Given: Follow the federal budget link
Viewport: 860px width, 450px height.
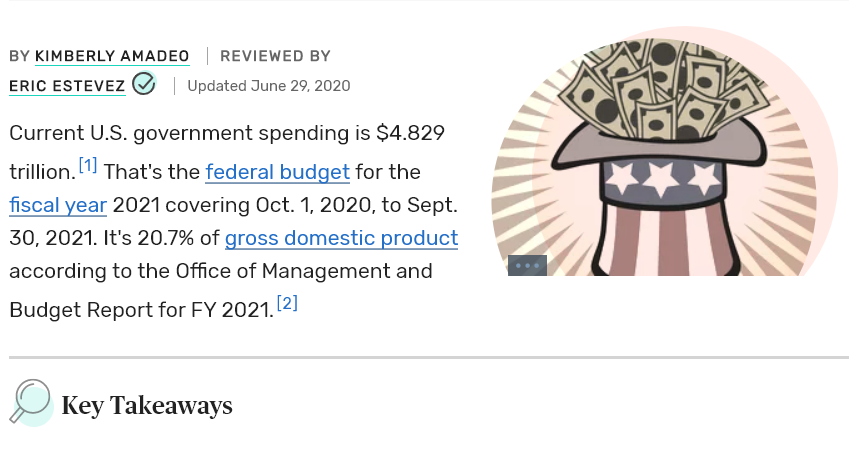Looking at the screenshot, I should point(278,172).
